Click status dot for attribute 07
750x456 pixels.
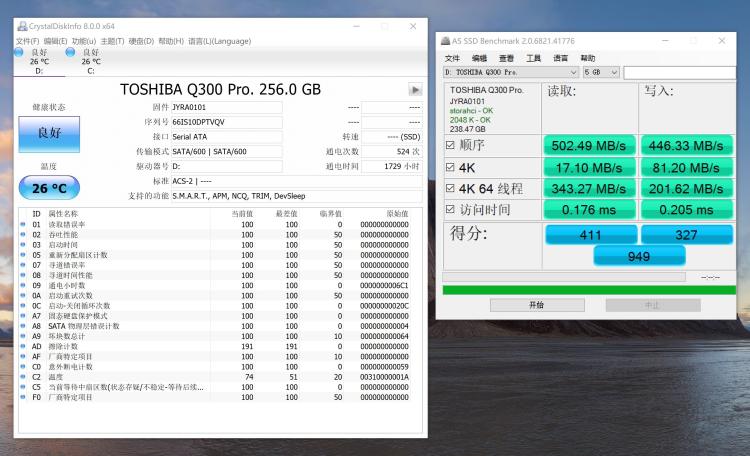tap(23, 265)
